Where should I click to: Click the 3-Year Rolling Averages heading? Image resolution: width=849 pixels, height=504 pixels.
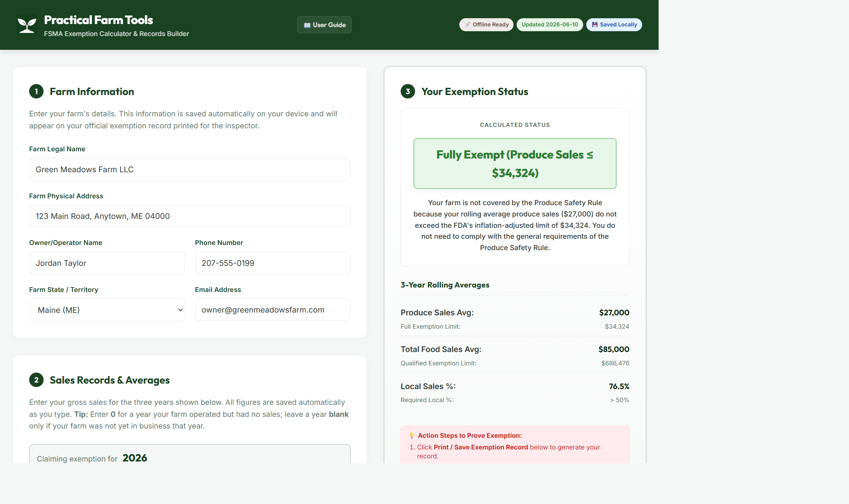[x=445, y=285]
